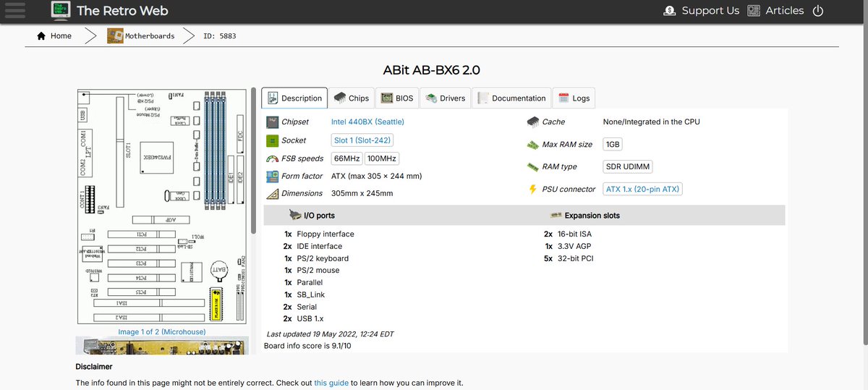
Task: Open the Support Us link
Action: pyautogui.click(x=710, y=10)
